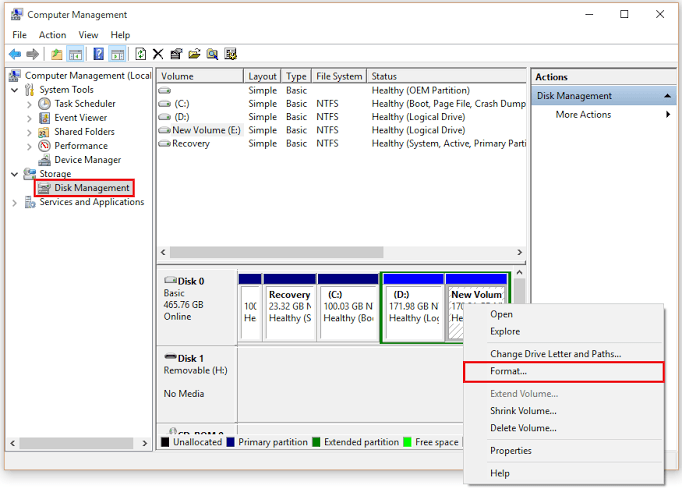The width and height of the screenshot is (682, 503).
Task: Click the Disk 1 removable drive icon
Action: (x=170, y=357)
